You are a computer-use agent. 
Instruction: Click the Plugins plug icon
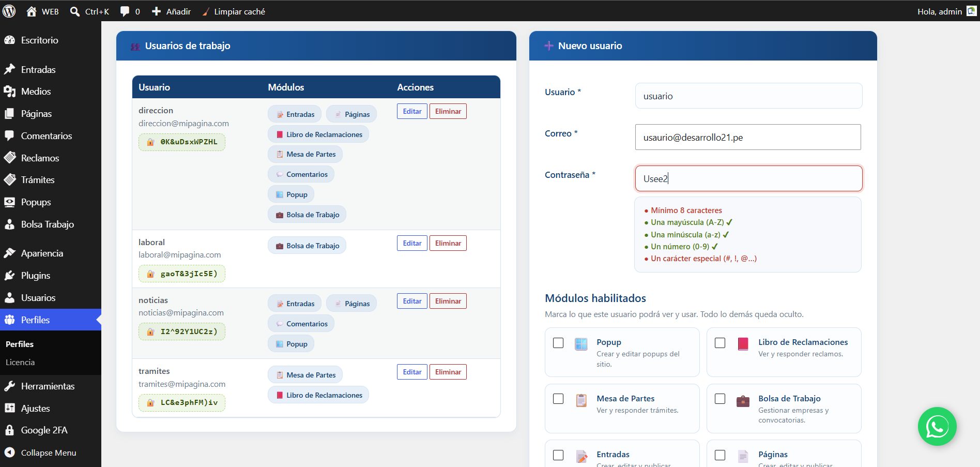(x=10, y=276)
